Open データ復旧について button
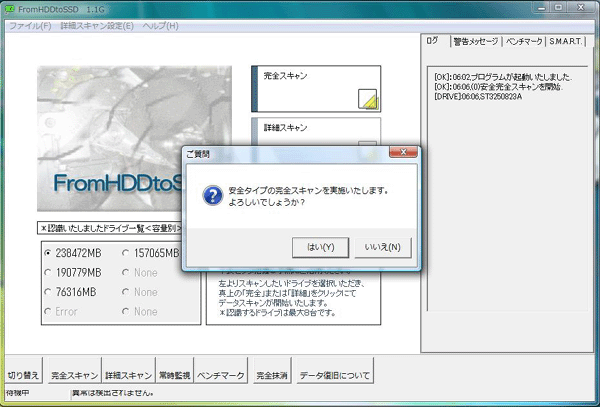Viewport: 600px width, 407px height. click(x=335, y=370)
